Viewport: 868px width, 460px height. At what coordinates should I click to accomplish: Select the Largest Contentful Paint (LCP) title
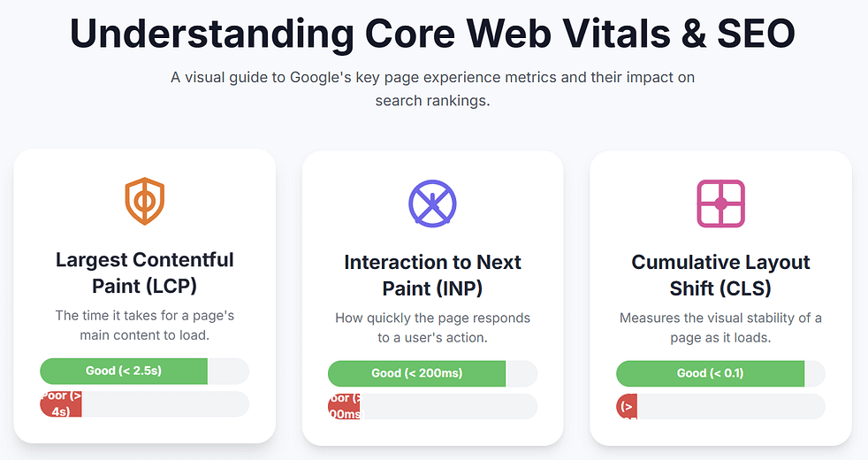click(x=145, y=272)
